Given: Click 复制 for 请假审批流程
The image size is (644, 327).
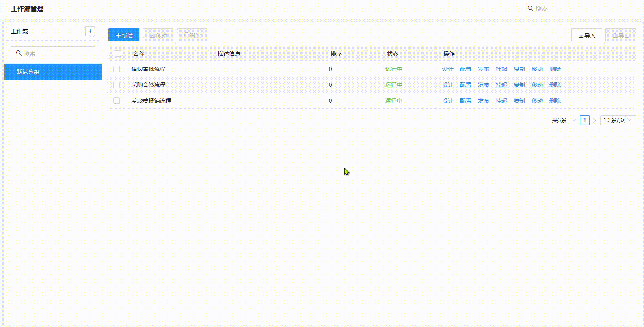Looking at the screenshot, I should click(519, 69).
